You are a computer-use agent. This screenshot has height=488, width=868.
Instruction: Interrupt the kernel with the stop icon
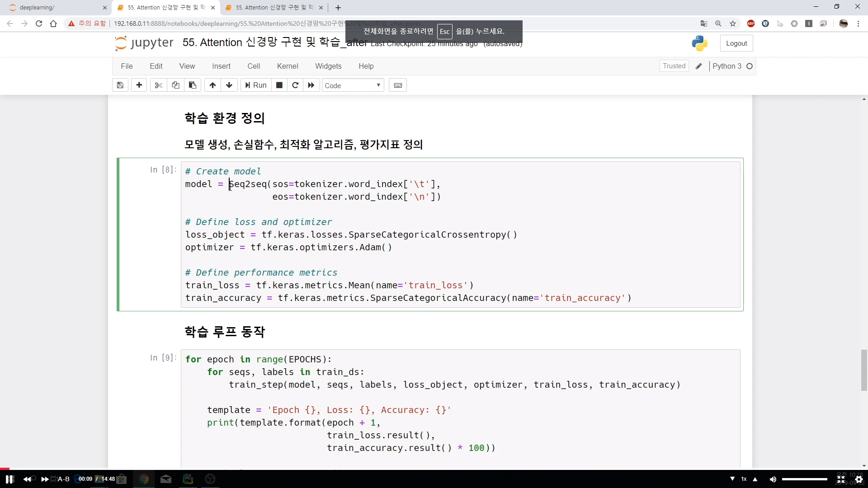pyautogui.click(x=279, y=85)
